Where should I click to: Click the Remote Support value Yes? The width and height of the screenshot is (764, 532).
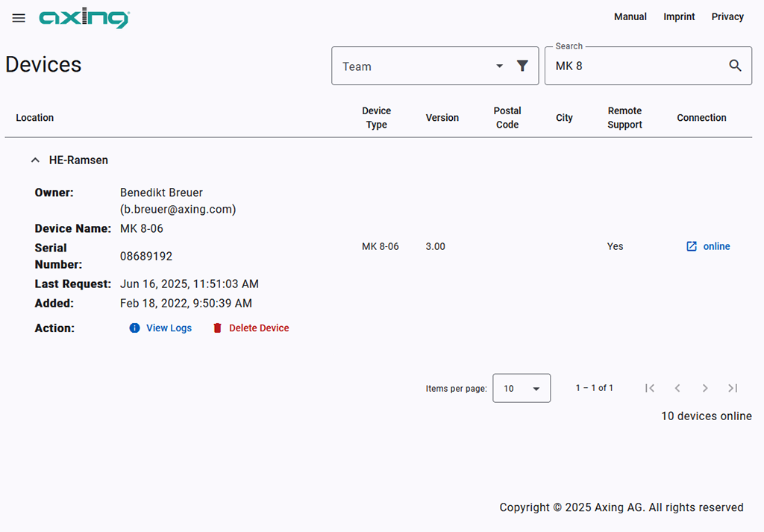pyautogui.click(x=615, y=246)
